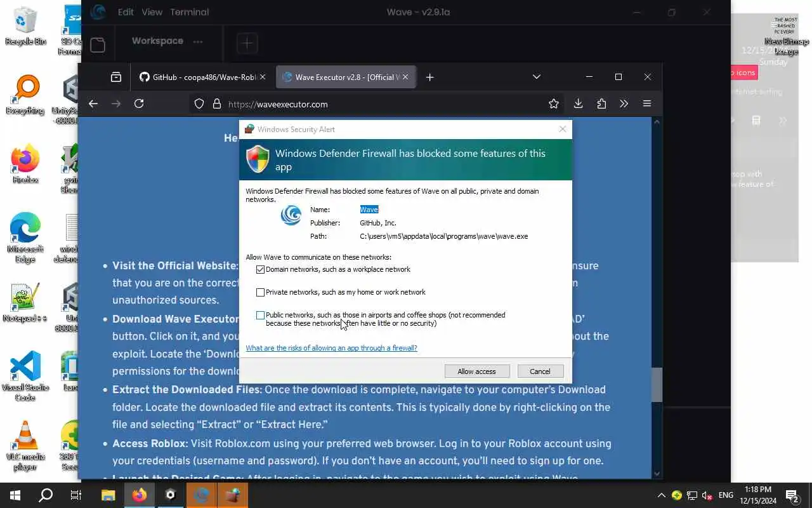
Task: Open Task View on the taskbar
Action: tap(76, 495)
